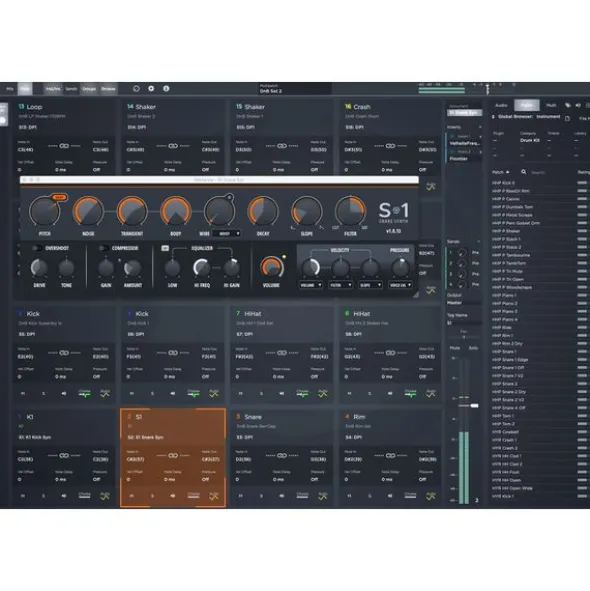This screenshot has width=590, height=591.
Task: Click the speaker audition icon on 1 K1 pad
Action: (x=64, y=496)
